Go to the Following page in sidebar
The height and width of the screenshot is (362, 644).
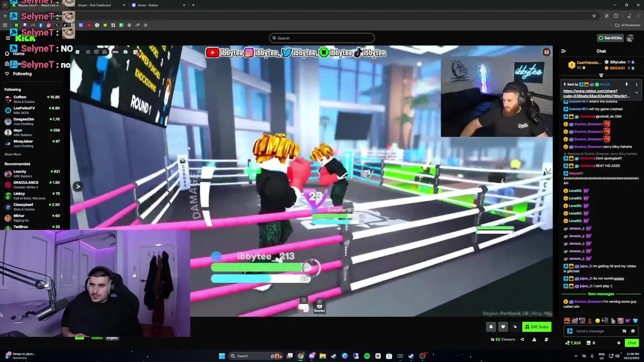(22, 74)
